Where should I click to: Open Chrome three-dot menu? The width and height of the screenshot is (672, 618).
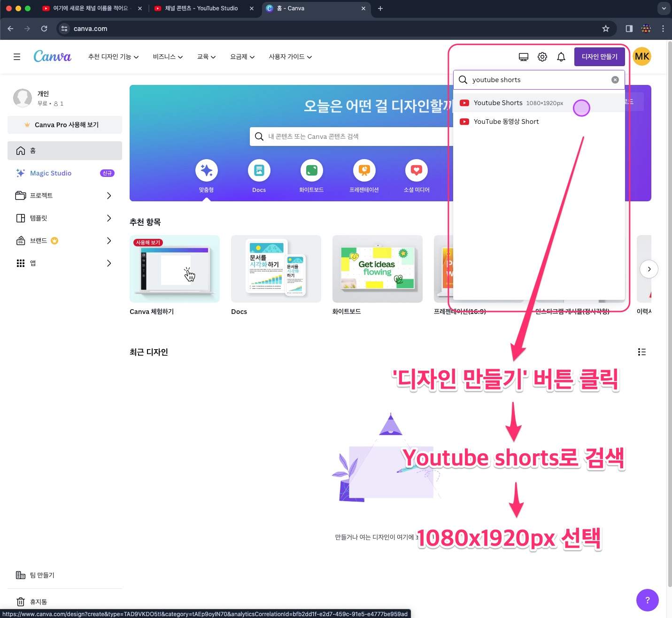tap(663, 29)
